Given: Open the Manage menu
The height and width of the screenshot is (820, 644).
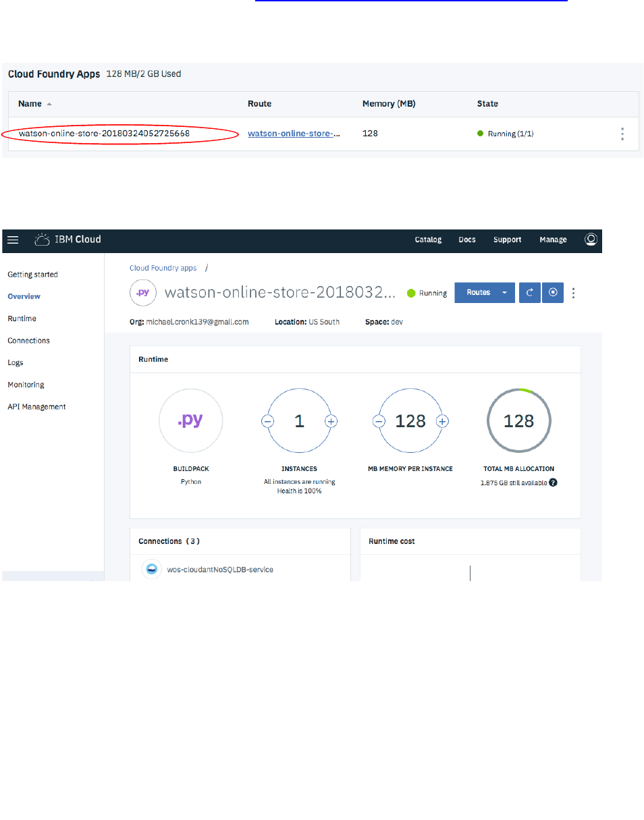Looking at the screenshot, I should 553,240.
